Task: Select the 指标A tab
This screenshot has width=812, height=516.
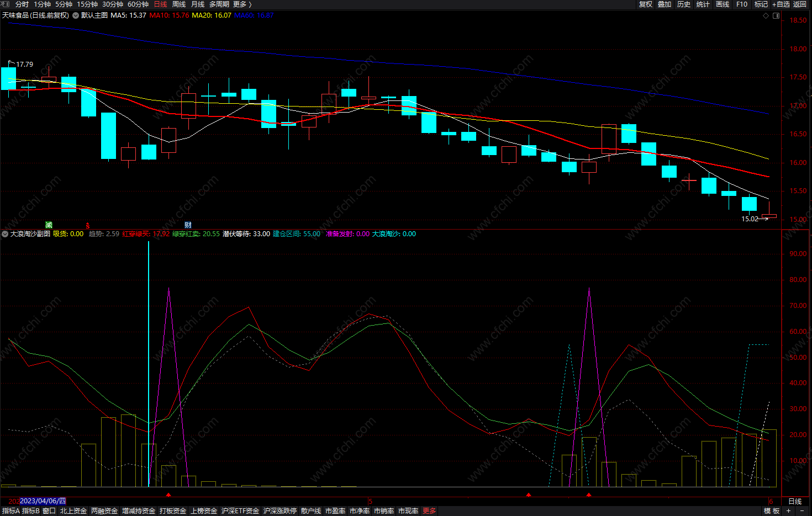Action: [x=10, y=511]
